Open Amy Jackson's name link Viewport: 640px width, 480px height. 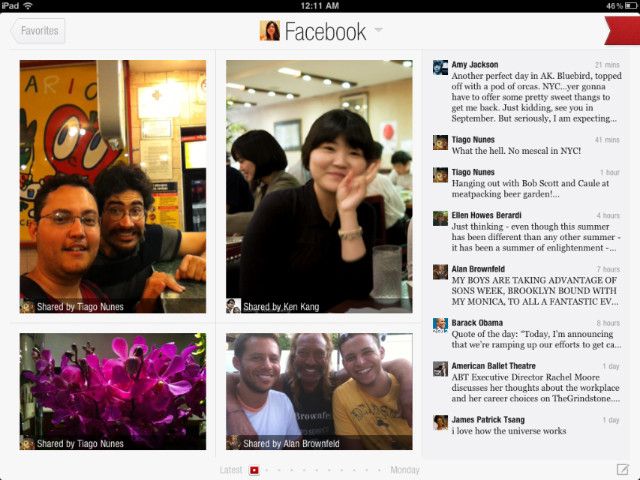tap(475, 64)
